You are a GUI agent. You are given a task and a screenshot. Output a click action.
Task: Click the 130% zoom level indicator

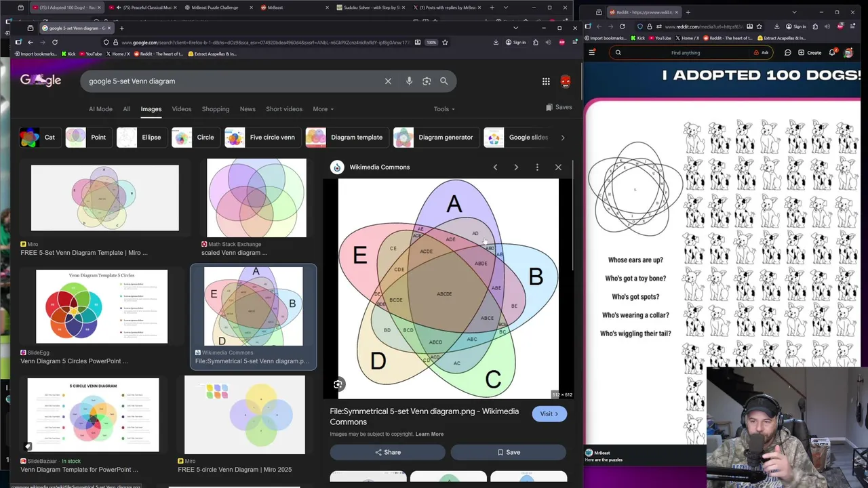[x=431, y=42]
